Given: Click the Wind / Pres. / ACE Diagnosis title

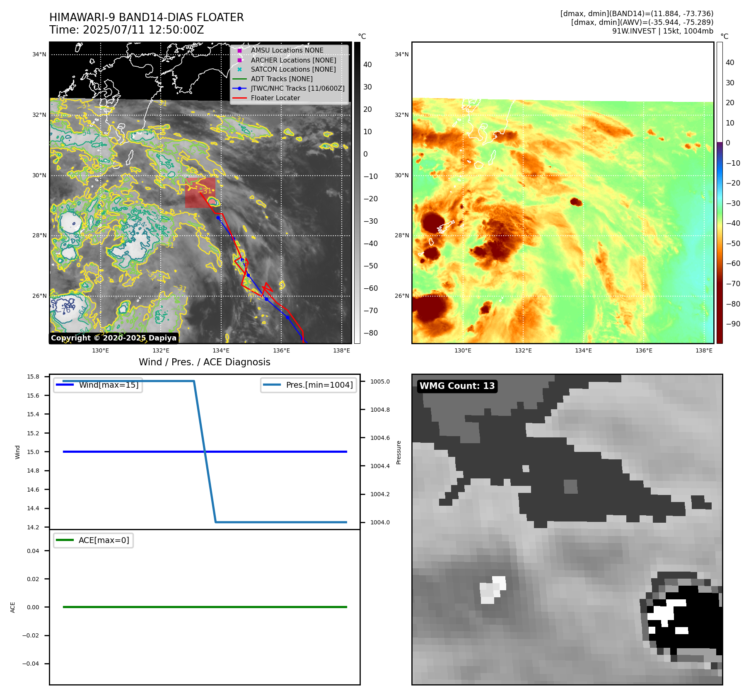Looking at the screenshot, I should [x=205, y=362].
